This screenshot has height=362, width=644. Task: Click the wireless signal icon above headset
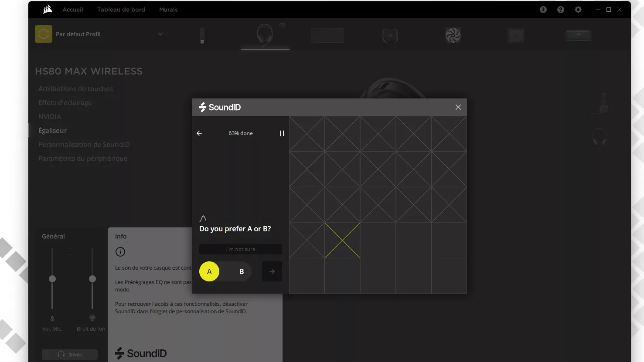[x=283, y=26]
